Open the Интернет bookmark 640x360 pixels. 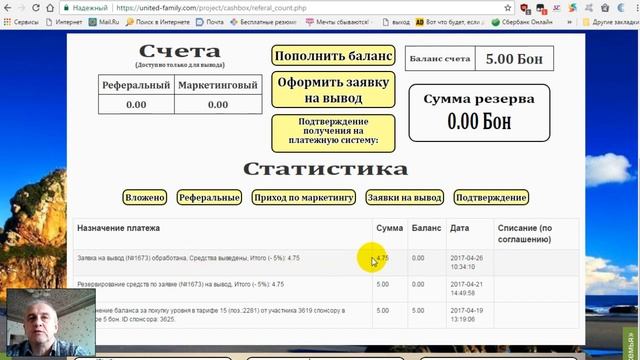64,22
